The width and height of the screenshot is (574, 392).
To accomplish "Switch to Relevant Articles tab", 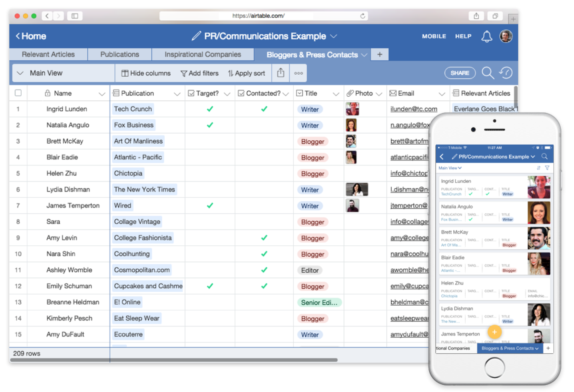I will coord(48,54).
